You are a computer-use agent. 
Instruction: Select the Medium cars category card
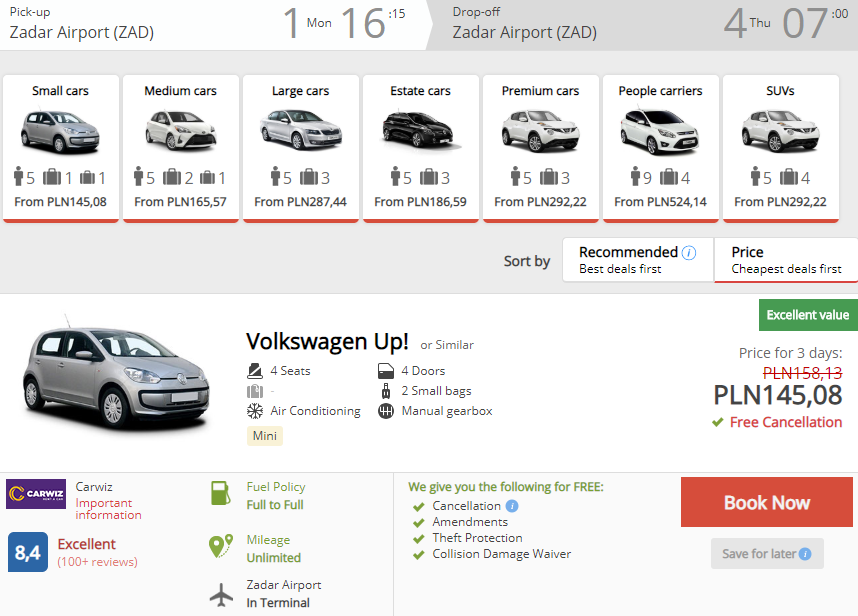pyautogui.click(x=181, y=148)
